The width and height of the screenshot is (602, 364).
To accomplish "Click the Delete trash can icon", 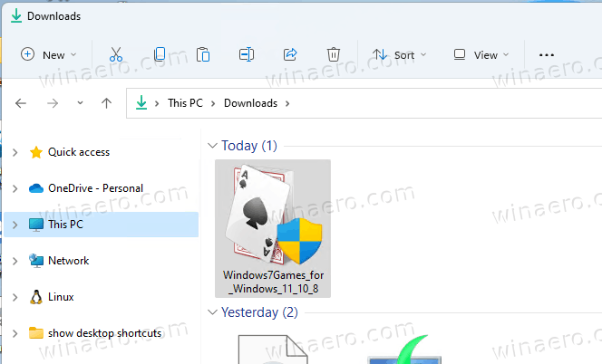I will (334, 54).
